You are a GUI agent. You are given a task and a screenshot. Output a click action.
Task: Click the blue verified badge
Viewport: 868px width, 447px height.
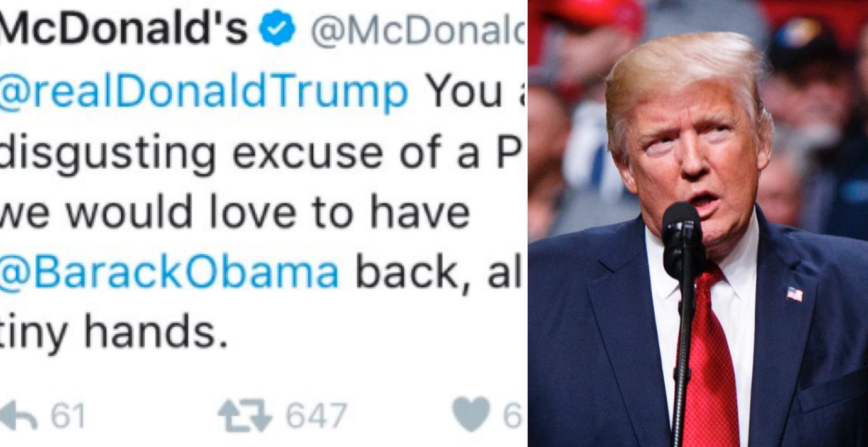pos(277,29)
